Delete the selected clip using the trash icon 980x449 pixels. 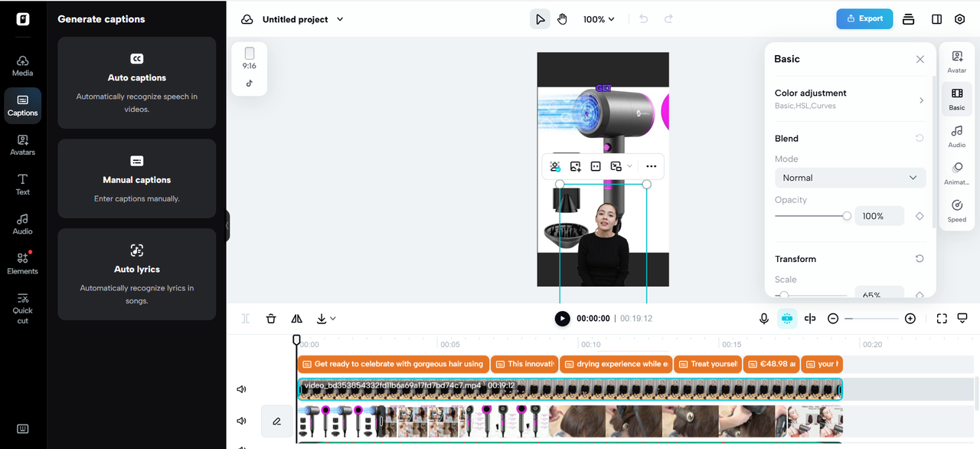[x=271, y=318]
